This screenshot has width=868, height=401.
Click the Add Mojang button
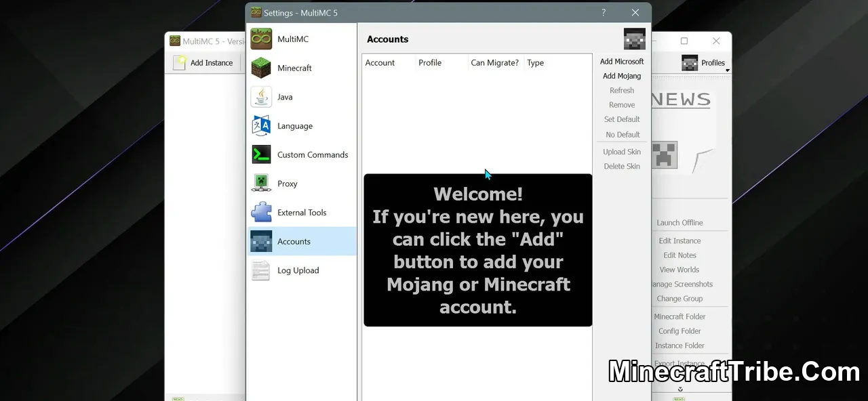click(x=622, y=76)
